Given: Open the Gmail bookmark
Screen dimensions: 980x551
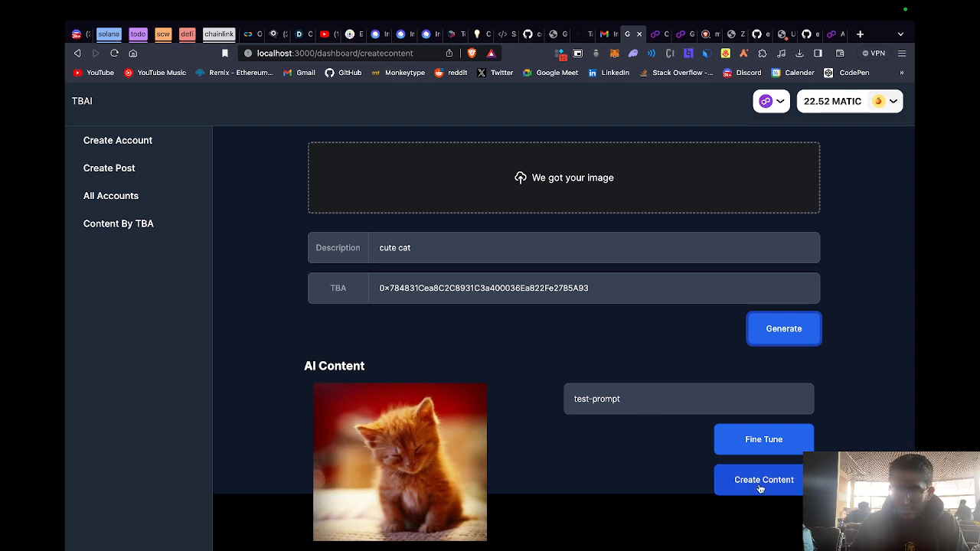Looking at the screenshot, I should tap(299, 73).
